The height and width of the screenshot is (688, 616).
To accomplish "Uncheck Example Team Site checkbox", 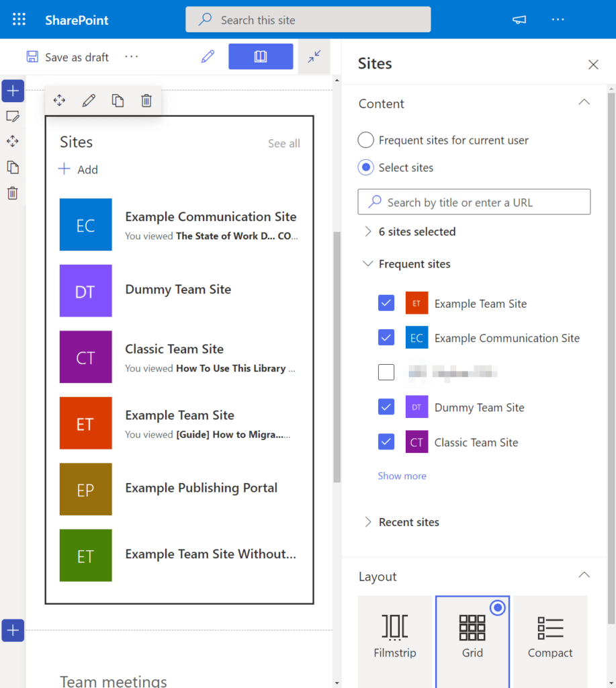I will (x=386, y=303).
